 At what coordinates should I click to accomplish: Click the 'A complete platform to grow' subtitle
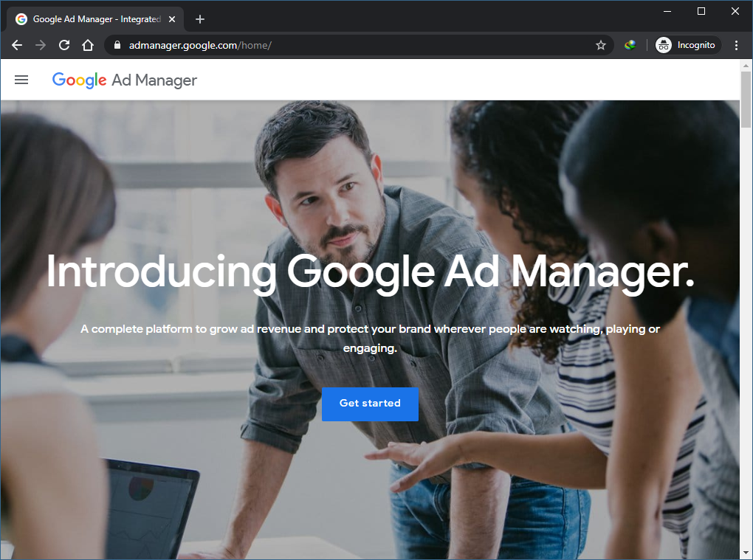point(371,339)
